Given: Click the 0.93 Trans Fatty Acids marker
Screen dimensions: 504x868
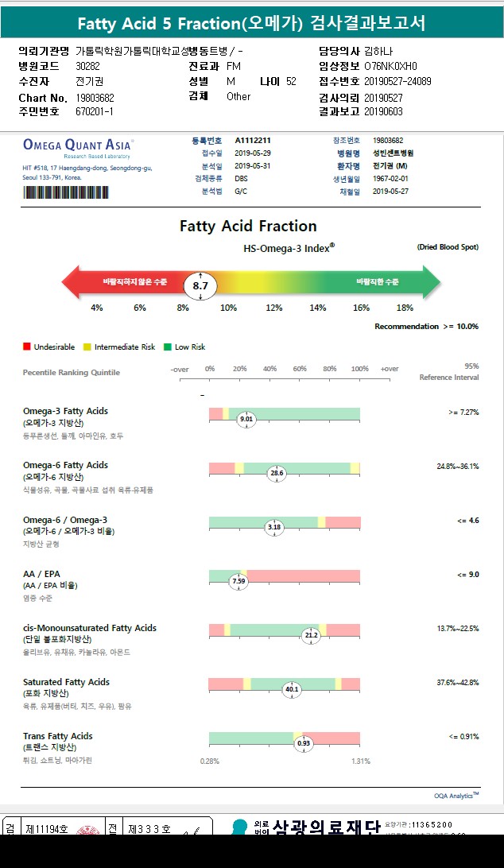Looking at the screenshot, I should (x=303, y=743).
